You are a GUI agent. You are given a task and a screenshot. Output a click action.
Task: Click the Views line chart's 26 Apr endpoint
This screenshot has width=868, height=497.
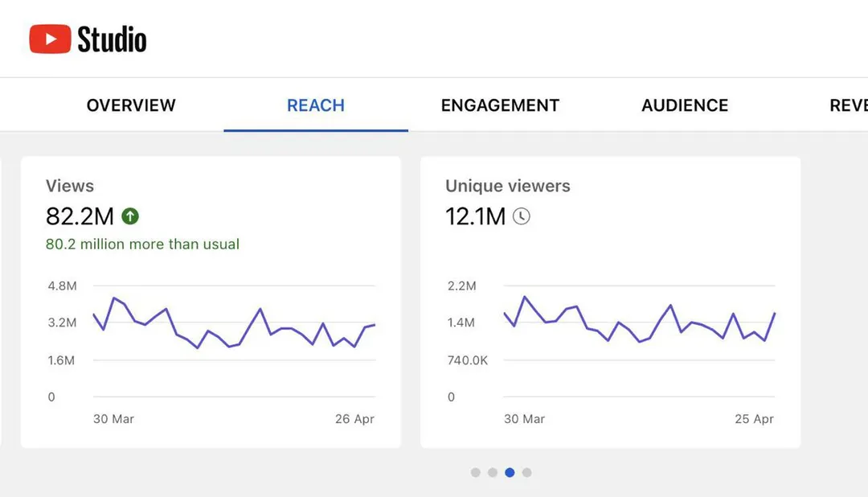tap(375, 325)
